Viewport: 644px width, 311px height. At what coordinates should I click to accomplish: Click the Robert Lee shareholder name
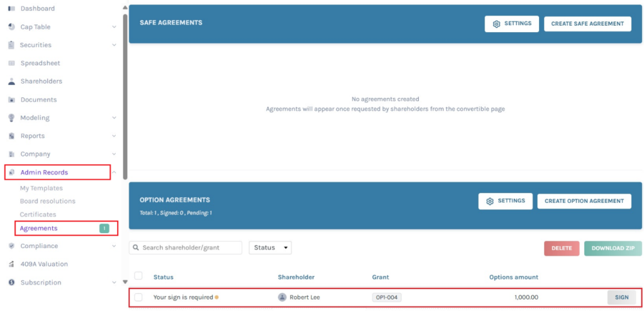tap(305, 297)
